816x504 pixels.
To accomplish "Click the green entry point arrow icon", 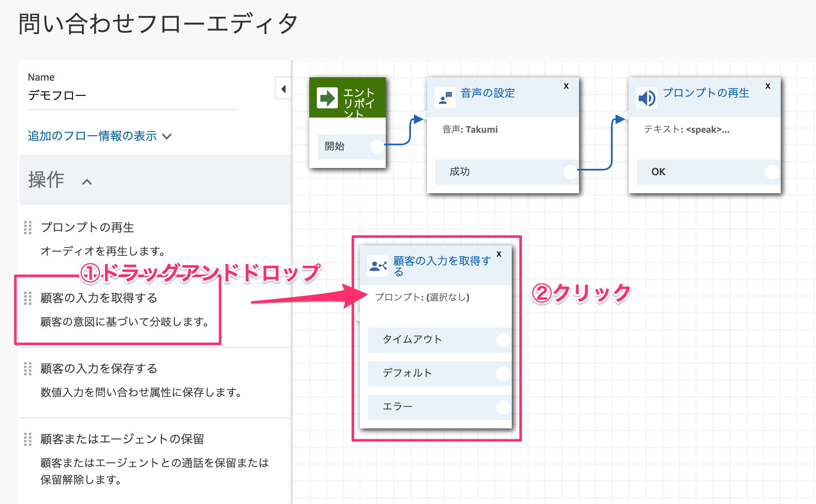I will [x=327, y=98].
